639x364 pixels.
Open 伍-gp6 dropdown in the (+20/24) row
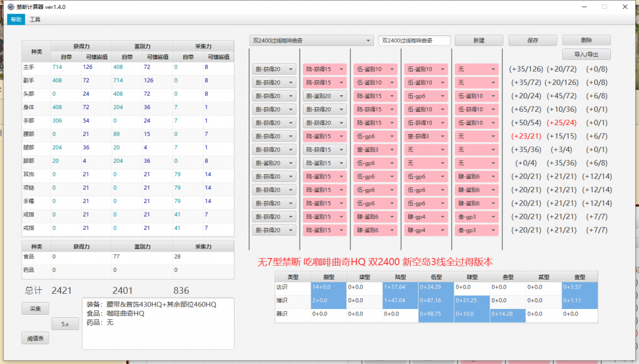pyautogui.click(x=426, y=96)
